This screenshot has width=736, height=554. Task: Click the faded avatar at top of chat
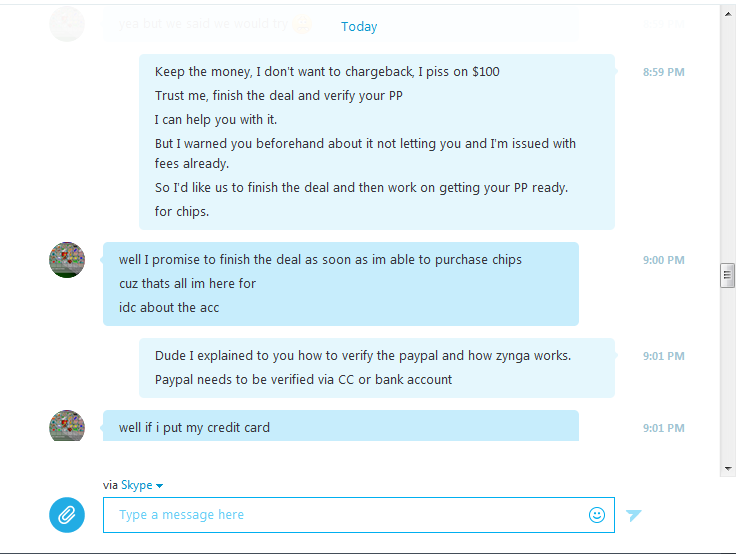click(x=67, y=23)
